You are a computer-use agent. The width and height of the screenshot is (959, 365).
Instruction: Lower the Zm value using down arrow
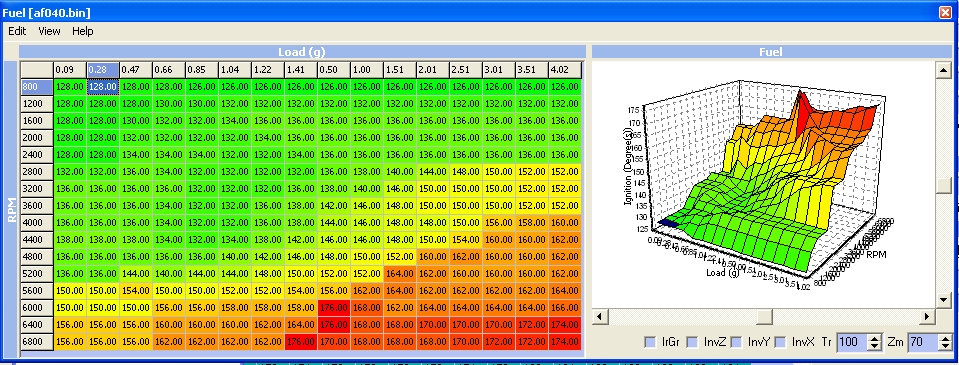point(947,347)
